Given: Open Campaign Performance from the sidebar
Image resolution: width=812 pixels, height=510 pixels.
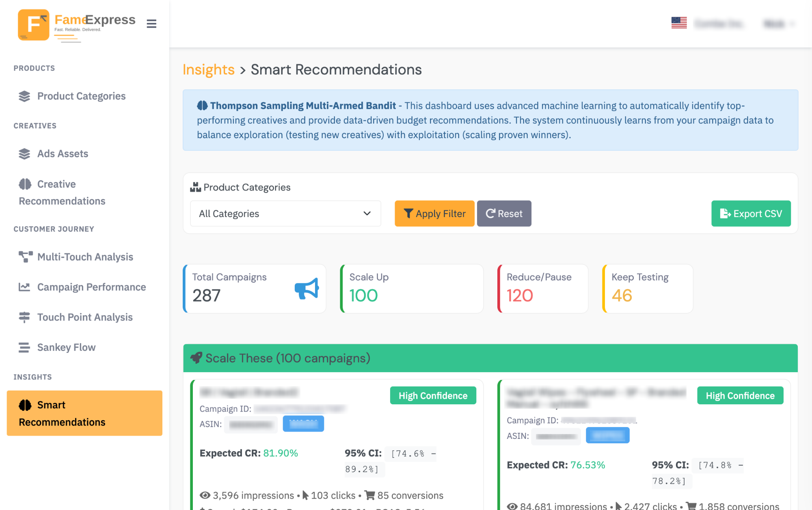Looking at the screenshot, I should point(91,287).
